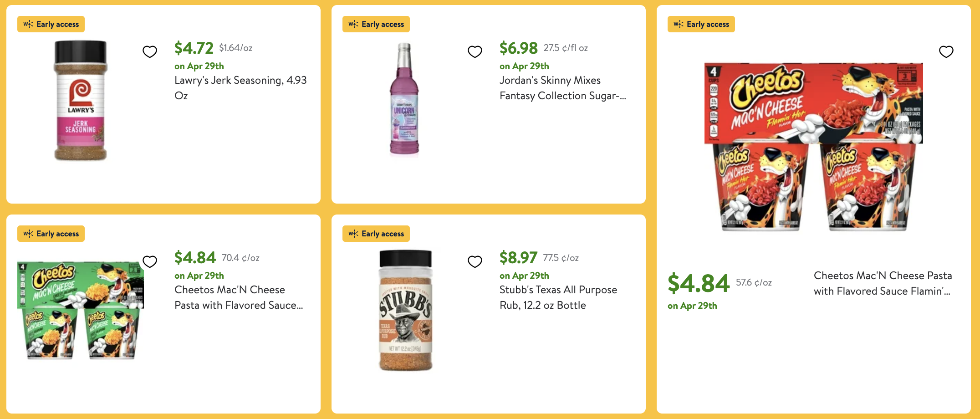
Task: Open Cheetos Pasta with Flavored Sauce Flamin' link
Action: (883, 283)
